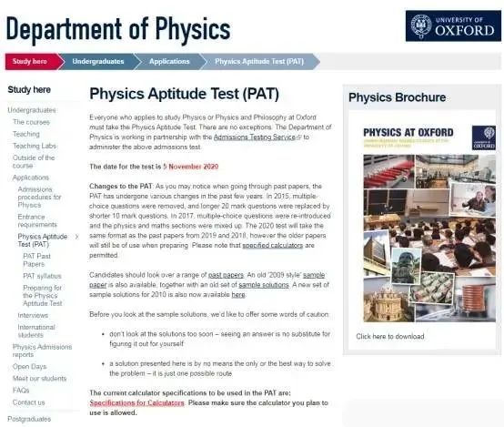Open the past papers link

[x=226, y=275]
